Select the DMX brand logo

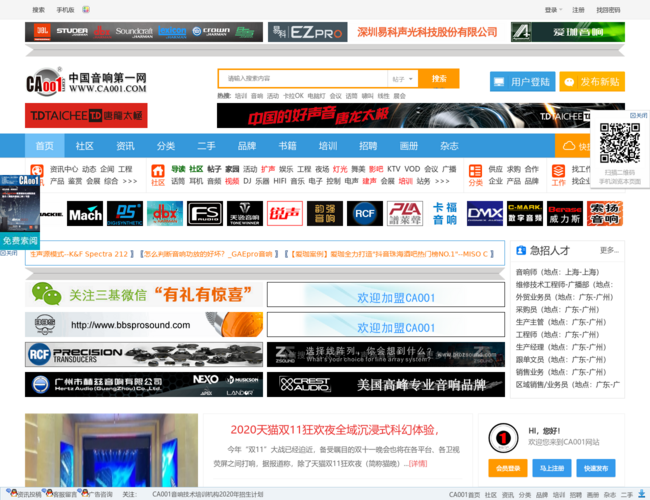click(x=485, y=213)
